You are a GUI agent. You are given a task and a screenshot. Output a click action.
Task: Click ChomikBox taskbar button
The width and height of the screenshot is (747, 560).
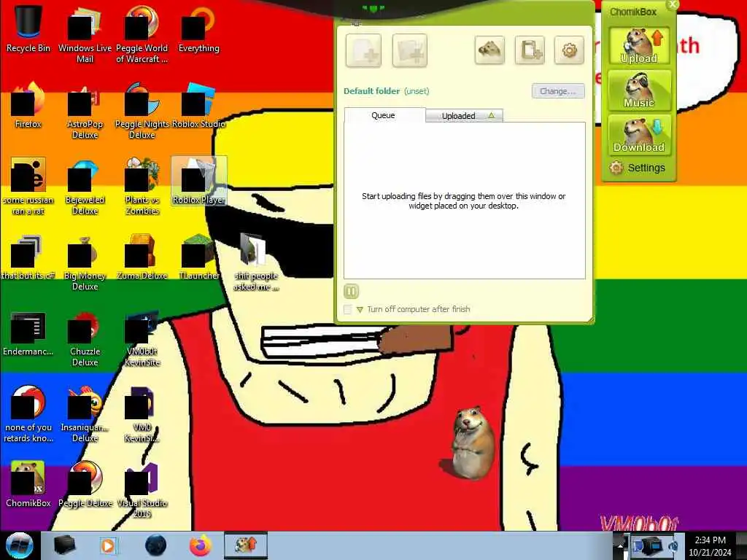246,545
